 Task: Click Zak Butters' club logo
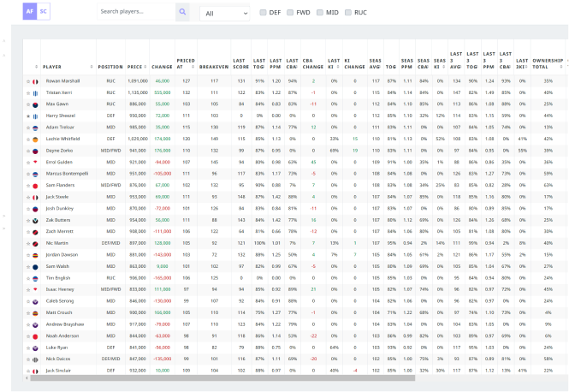click(35, 219)
